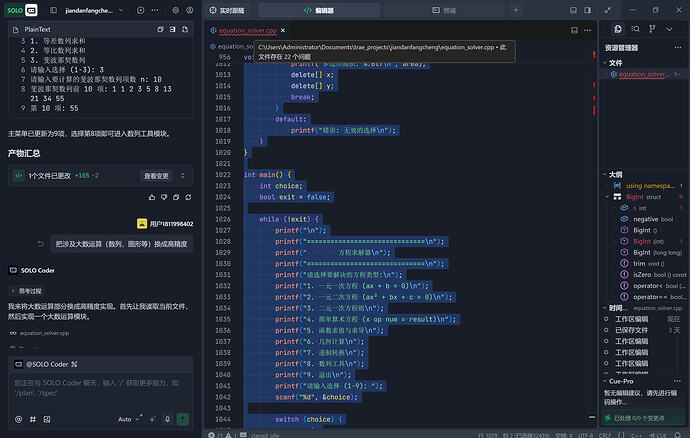The width and height of the screenshot is (690, 438).
Task: Expand more side views chevron
Action: point(669,29)
